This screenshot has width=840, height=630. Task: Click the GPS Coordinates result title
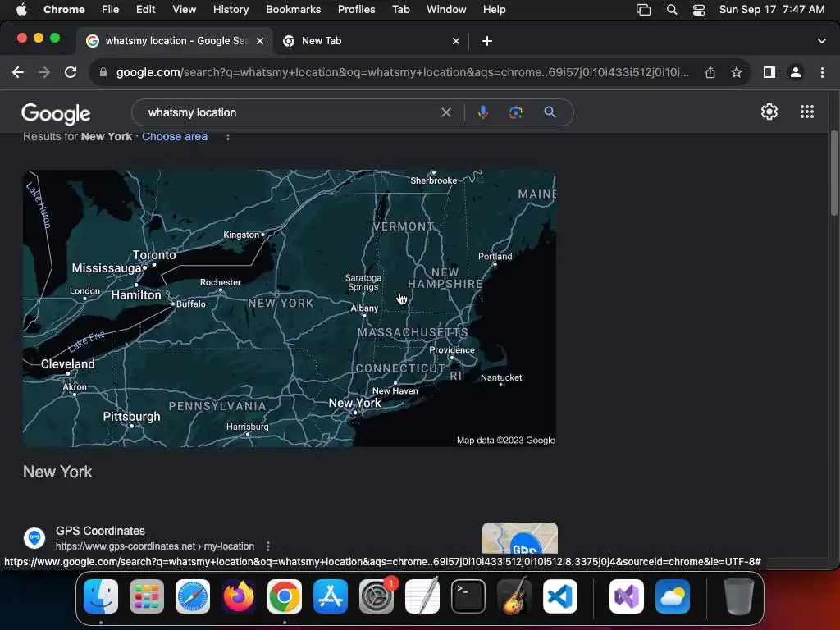click(100, 531)
